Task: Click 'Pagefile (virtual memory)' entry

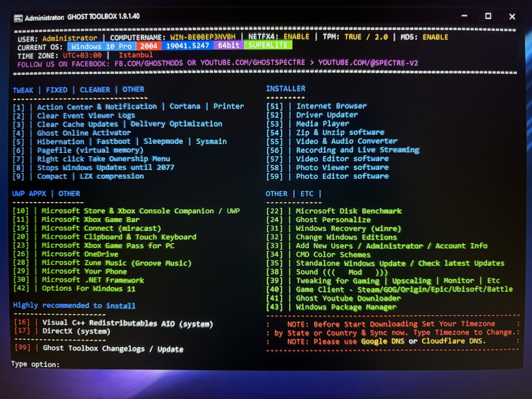Action: 90,150
